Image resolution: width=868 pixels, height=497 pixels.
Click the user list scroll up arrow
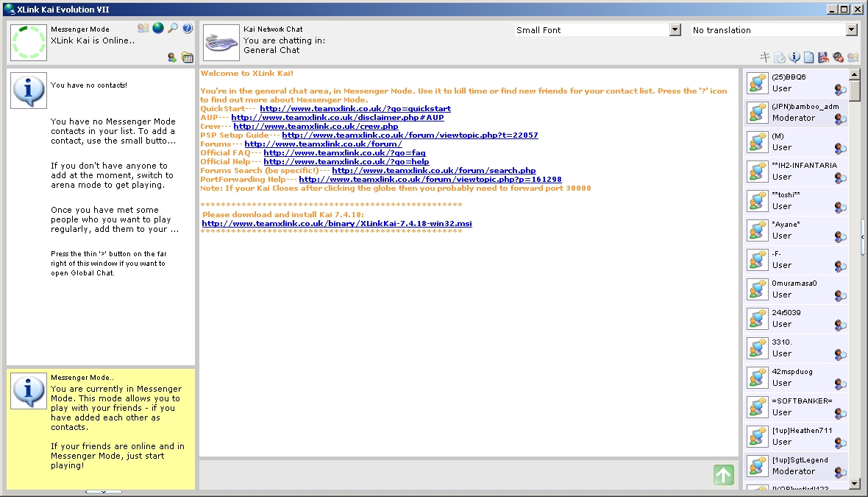(854, 74)
